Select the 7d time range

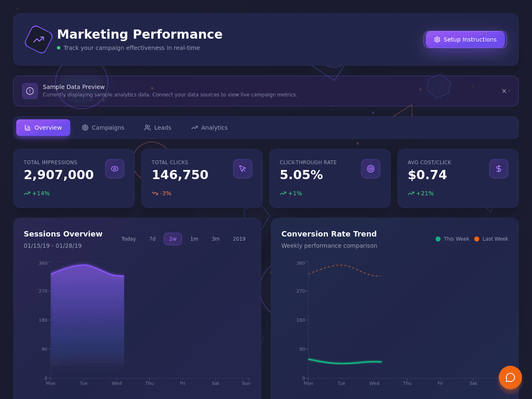[x=153, y=239]
